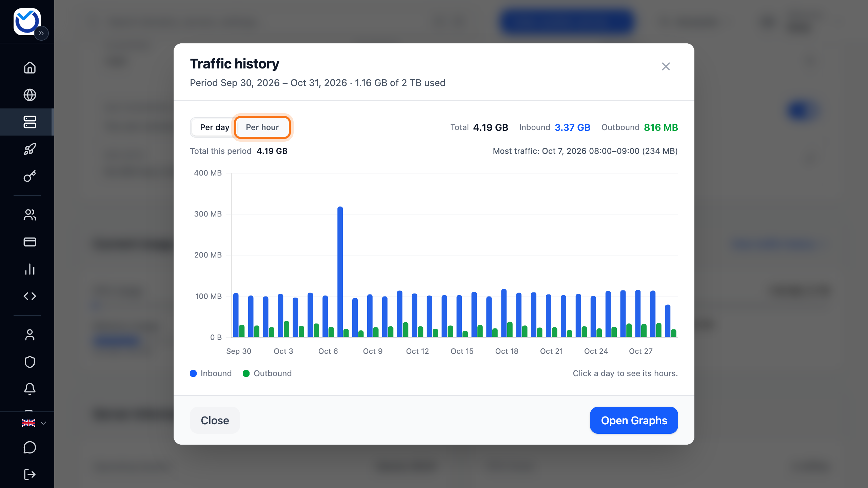Screen dimensions: 868x488
Task: Open the key icon in sidebar
Action: [x=30, y=176]
